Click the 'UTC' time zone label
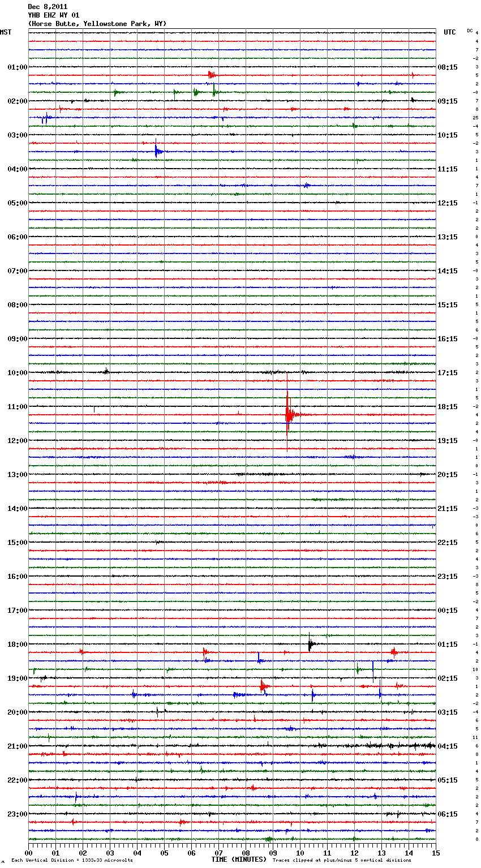The height and width of the screenshot is (868, 481). (450, 32)
